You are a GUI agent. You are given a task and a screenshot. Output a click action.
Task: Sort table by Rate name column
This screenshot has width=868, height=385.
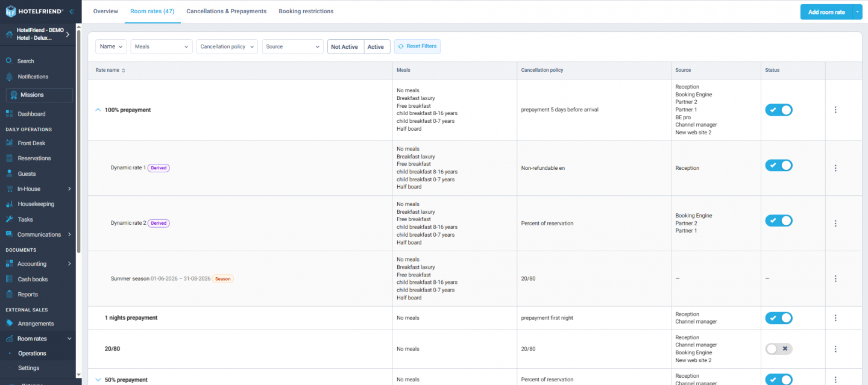[x=110, y=70]
